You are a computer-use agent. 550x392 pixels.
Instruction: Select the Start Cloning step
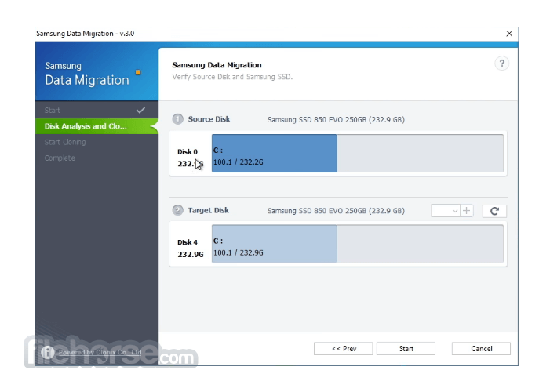coord(97,142)
